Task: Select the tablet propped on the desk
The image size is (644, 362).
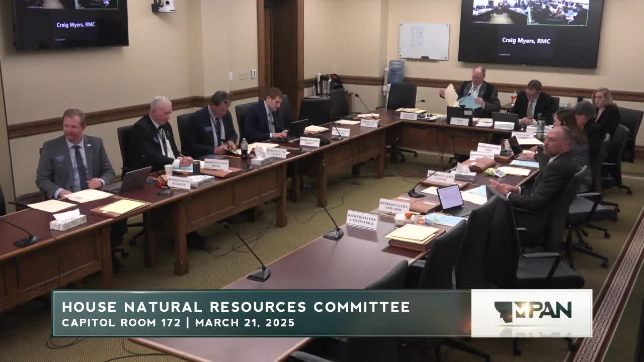Action: pos(451,197)
